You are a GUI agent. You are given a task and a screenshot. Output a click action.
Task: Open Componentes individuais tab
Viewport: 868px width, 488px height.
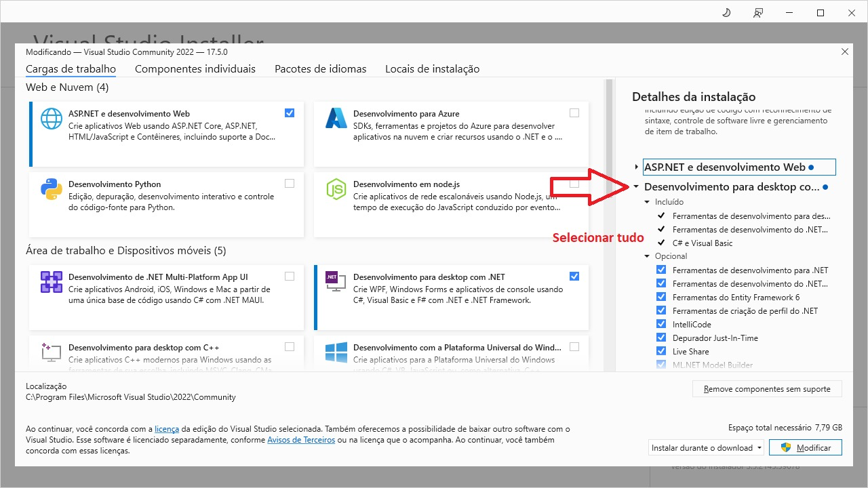point(195,69)
